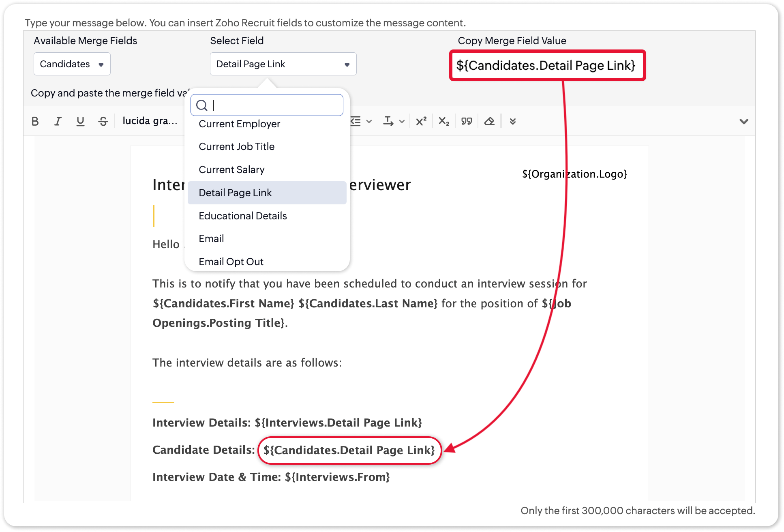
Task: Choose Educational Details in the field list
Action: (x=242, y=216)
